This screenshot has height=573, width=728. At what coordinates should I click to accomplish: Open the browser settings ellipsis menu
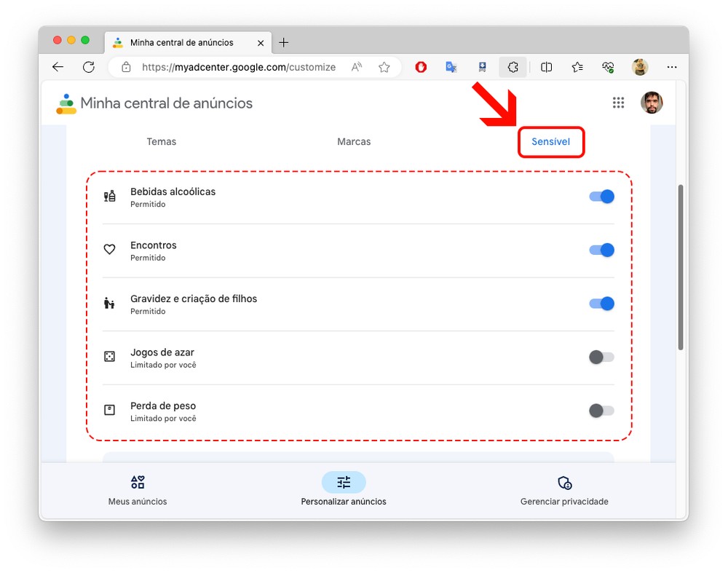[672, 67]
